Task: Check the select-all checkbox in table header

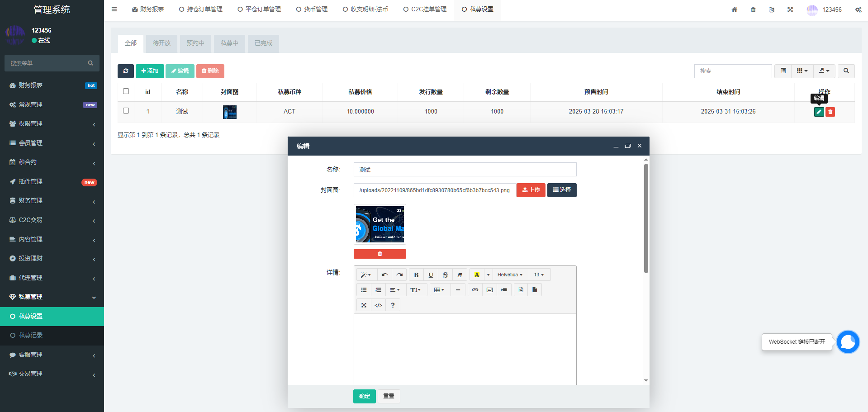Action: pyautogui.click(x=126, y=91)
